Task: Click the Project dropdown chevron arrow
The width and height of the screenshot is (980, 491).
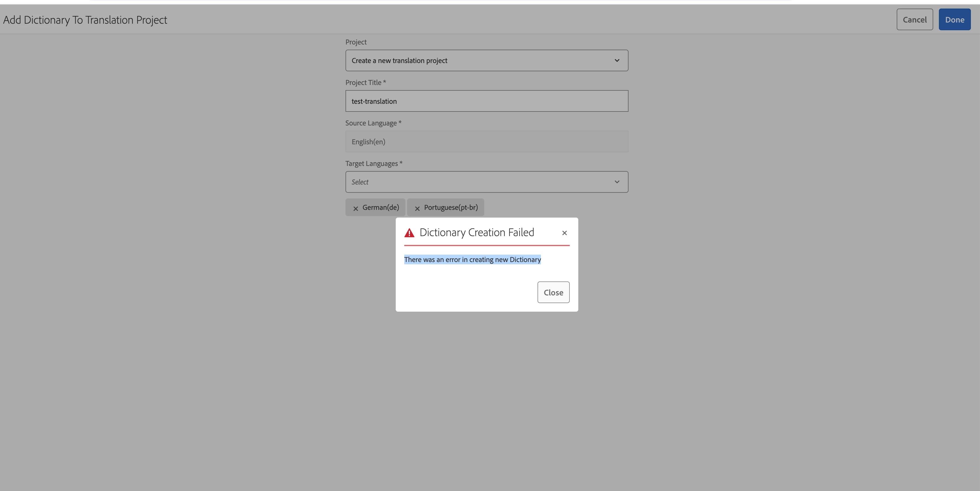Action: pos(617,60)
